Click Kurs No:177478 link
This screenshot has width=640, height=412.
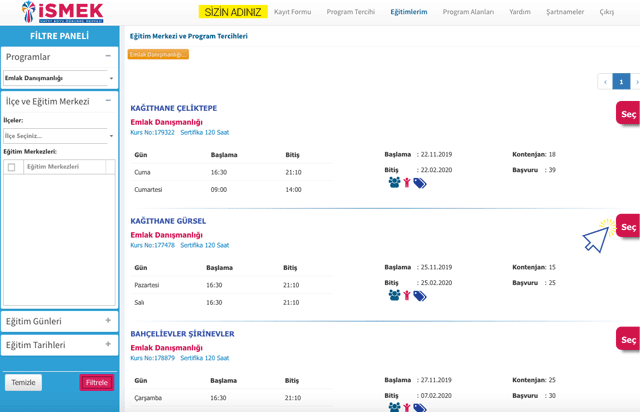tap(152, 245)
